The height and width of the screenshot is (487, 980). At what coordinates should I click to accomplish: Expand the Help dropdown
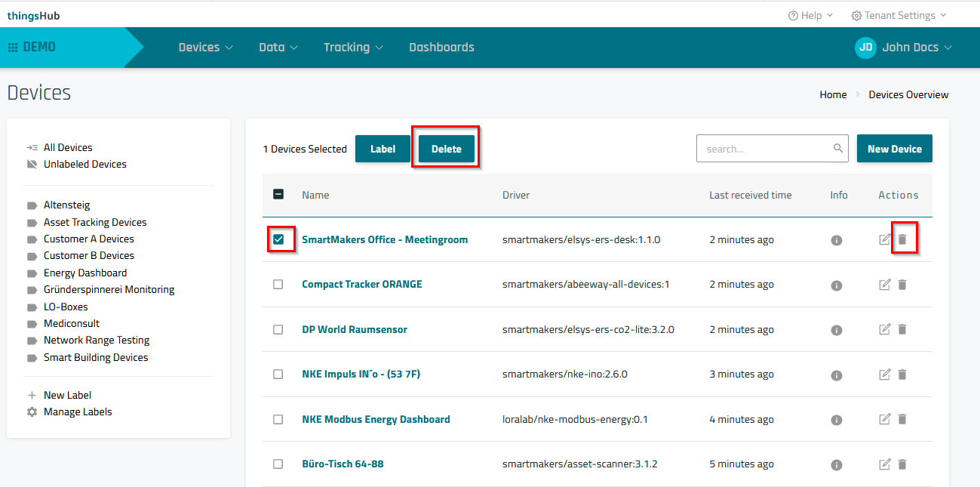tap(810, 15)
